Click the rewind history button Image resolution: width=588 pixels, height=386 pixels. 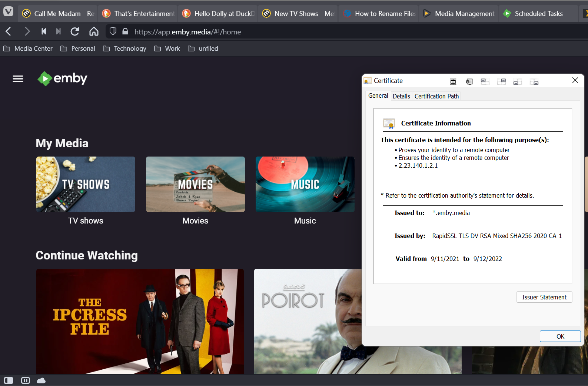click(x=44, y=32)
